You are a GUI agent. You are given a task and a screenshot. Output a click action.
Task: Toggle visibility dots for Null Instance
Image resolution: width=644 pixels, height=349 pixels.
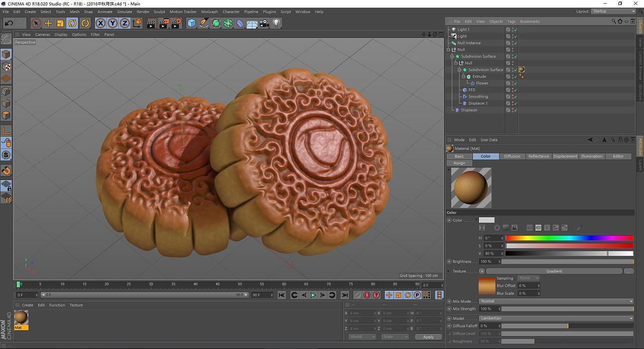point(512,43)
